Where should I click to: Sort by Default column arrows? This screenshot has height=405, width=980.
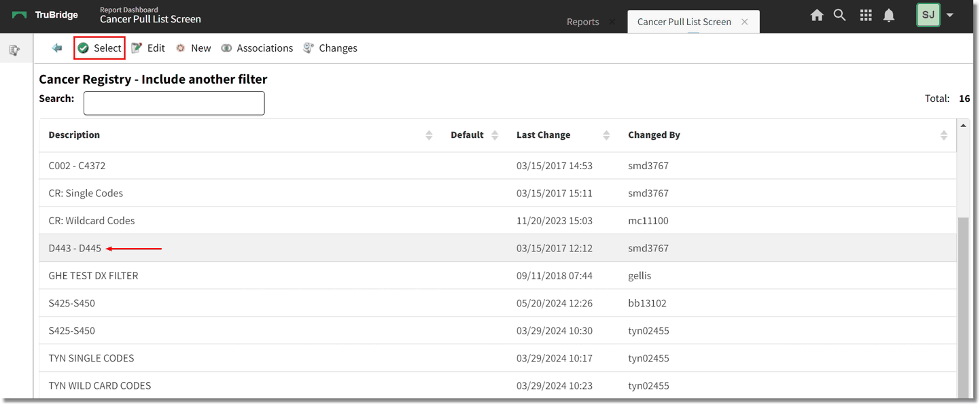[495, 135]
